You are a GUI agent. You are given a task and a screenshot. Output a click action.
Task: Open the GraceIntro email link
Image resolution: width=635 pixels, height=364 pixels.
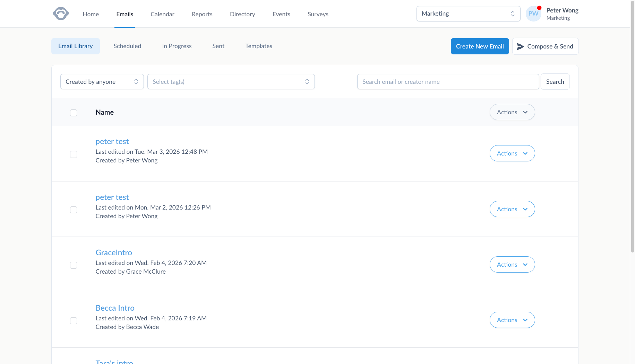click(114, 252)
